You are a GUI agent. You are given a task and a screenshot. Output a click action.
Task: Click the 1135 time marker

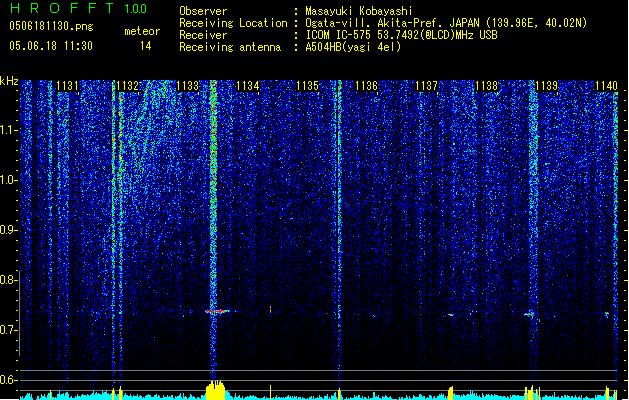307,86
